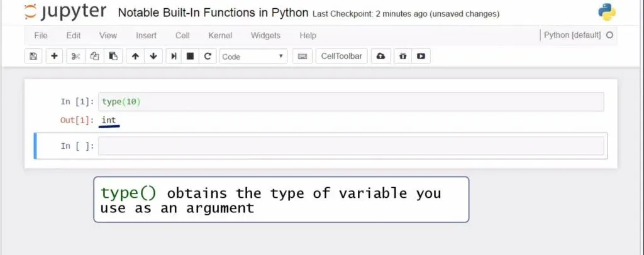Cut the selected cell with scissors icon
This screenshot has height=255, width=644.
[x=75, y=57]
